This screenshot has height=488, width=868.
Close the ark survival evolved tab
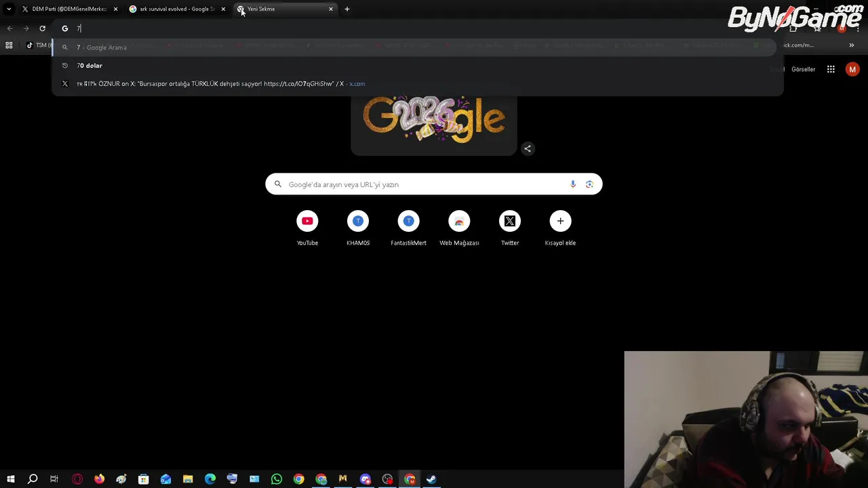pos(223,9)
